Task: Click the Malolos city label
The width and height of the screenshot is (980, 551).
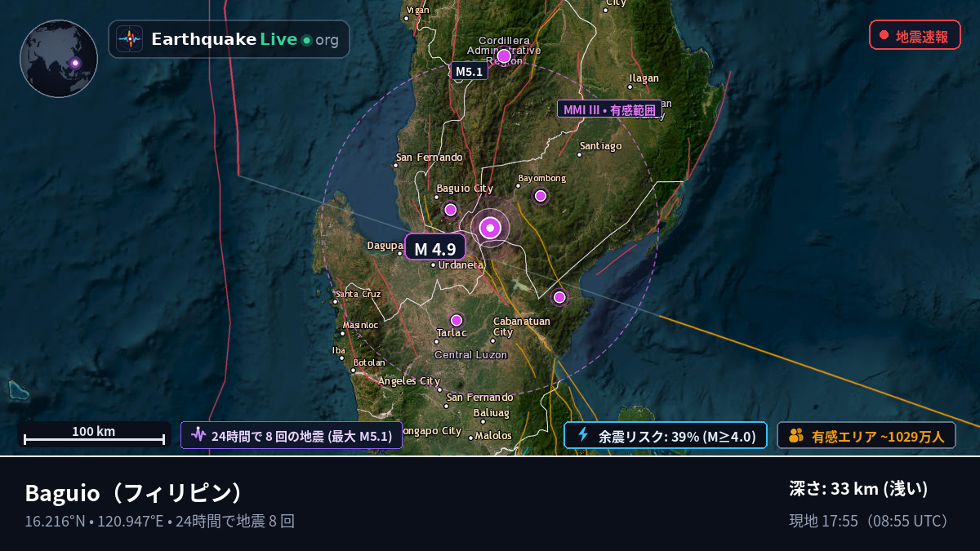Action: (x=493, y=436)
